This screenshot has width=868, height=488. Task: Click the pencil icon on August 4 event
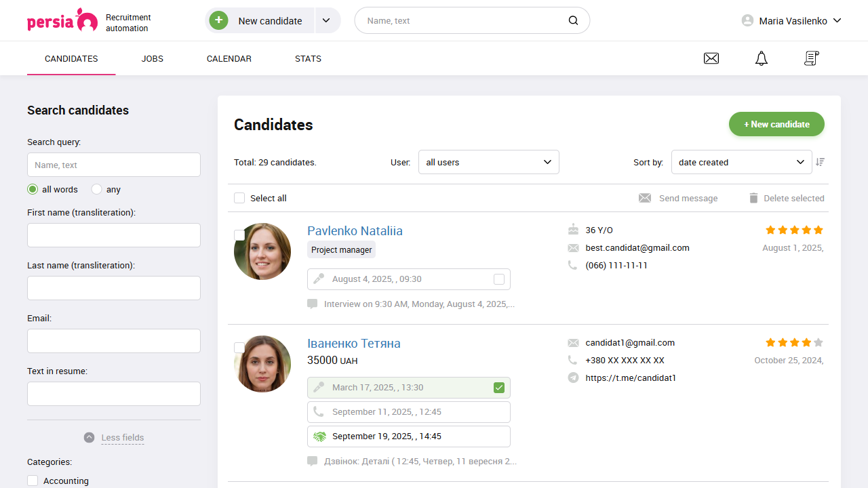(x=318, y=279)
